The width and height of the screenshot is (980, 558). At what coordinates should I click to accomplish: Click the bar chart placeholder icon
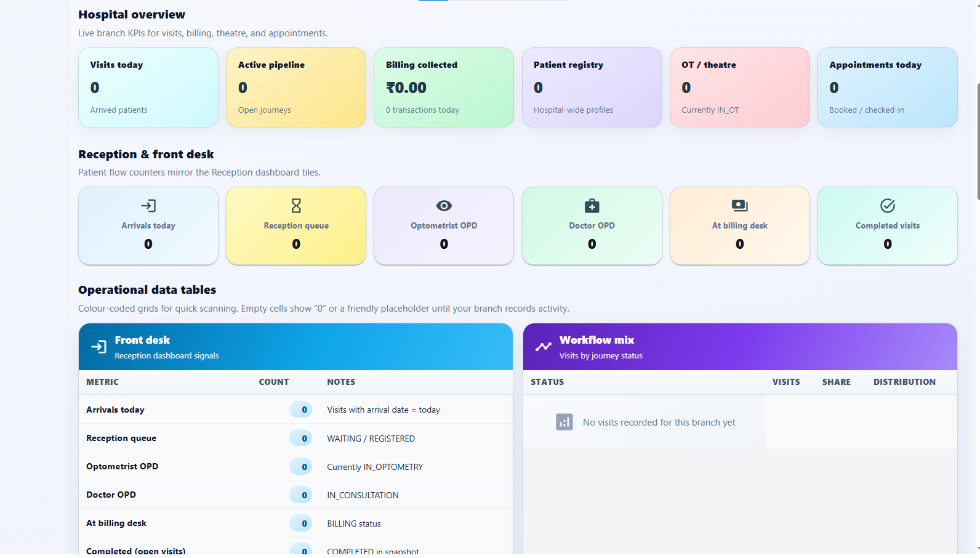point(564,422)
